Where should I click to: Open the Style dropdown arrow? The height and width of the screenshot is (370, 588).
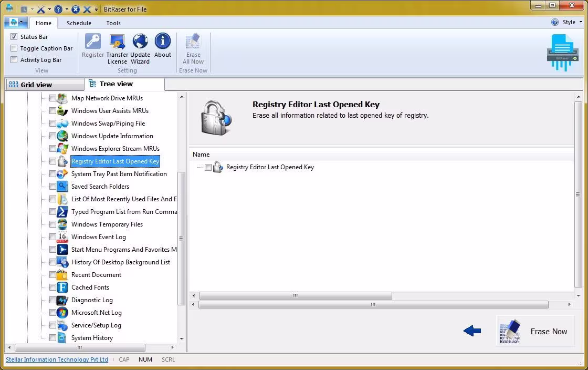click(581, 22)
